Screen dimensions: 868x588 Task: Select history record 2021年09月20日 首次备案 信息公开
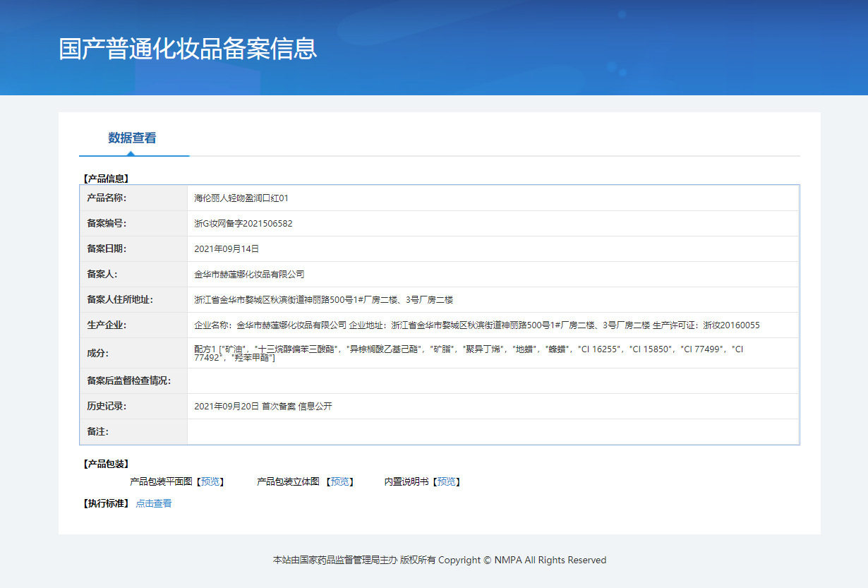[263, 407]
